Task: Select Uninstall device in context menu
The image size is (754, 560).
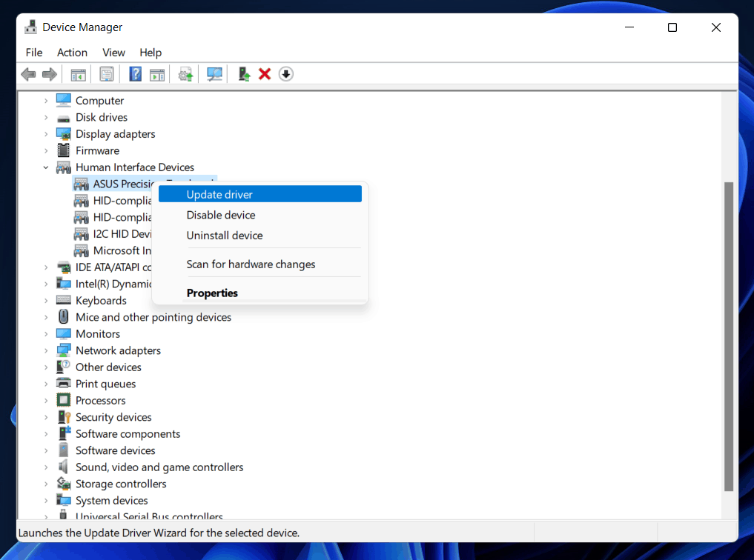Action: coord(225,236)
